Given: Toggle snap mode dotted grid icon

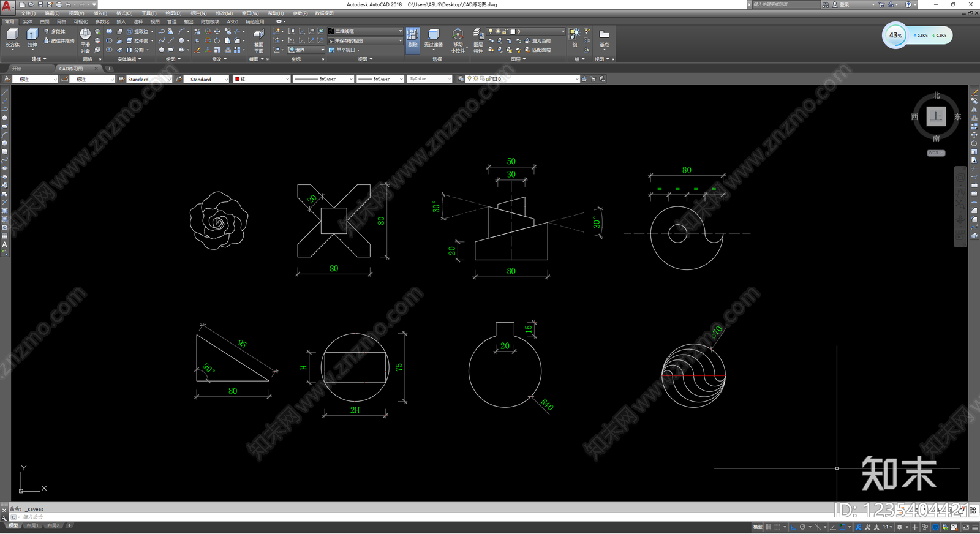Looking at the screenshot, I should point(777,527).
